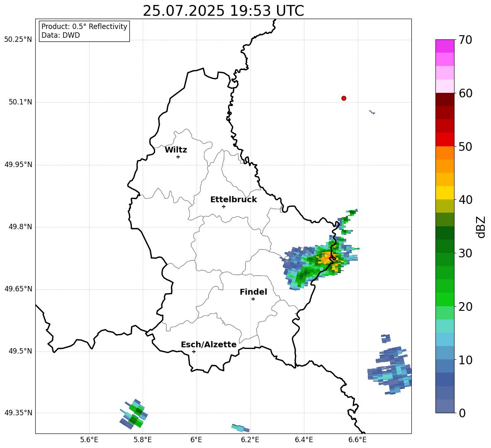Click the Data: DWD text
Image resolution: width=491 pixels, height=448 pixels.
tap(61, 35)
